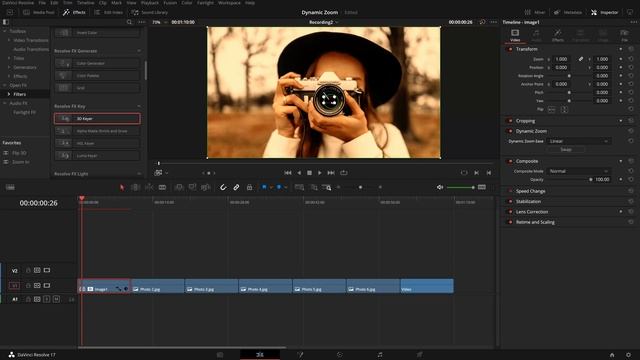Click the Flip horizontal icon
The height and width of the screenshot is (360, 640).
coord(551,109)
